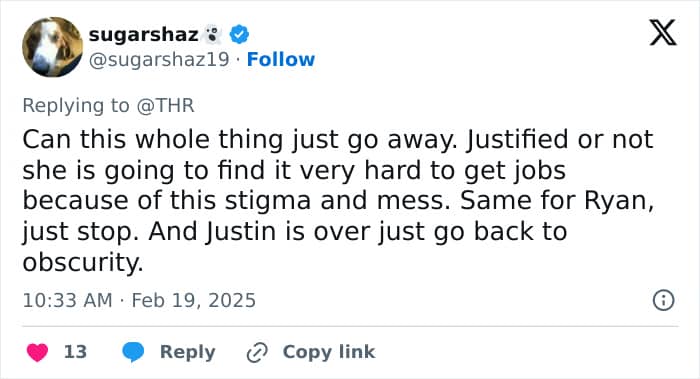Open the tweet body text

tap(338, 200)
